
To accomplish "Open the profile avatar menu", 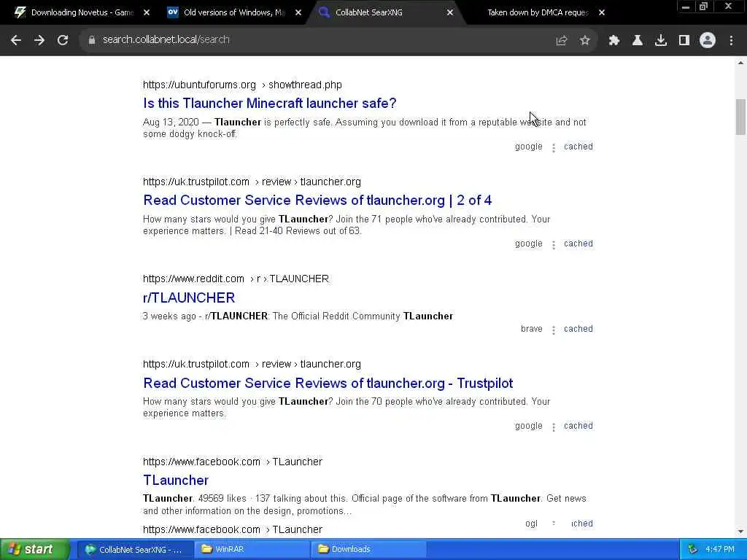I will coord(708,41).
